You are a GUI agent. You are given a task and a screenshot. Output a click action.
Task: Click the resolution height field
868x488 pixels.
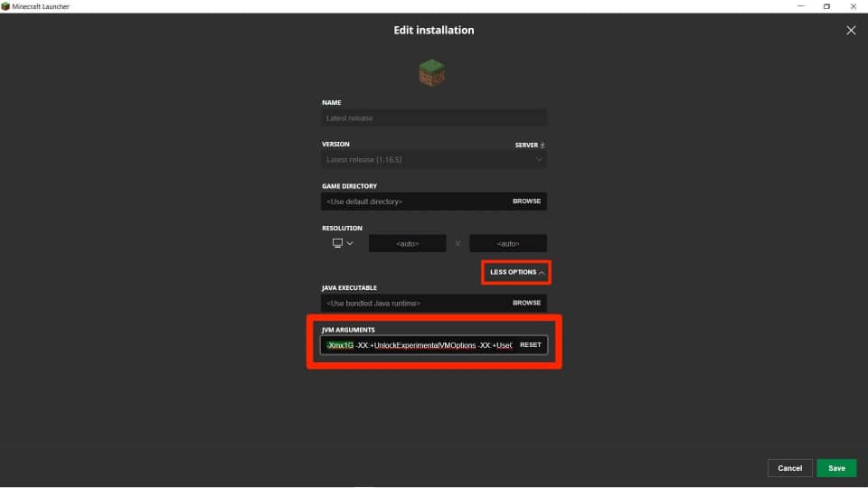(x=507, y=243)
